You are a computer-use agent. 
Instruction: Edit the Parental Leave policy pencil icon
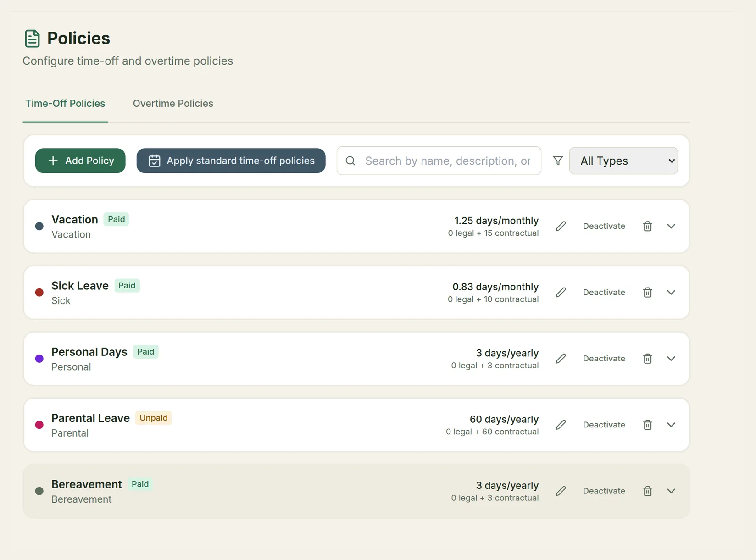pos(561,425)
